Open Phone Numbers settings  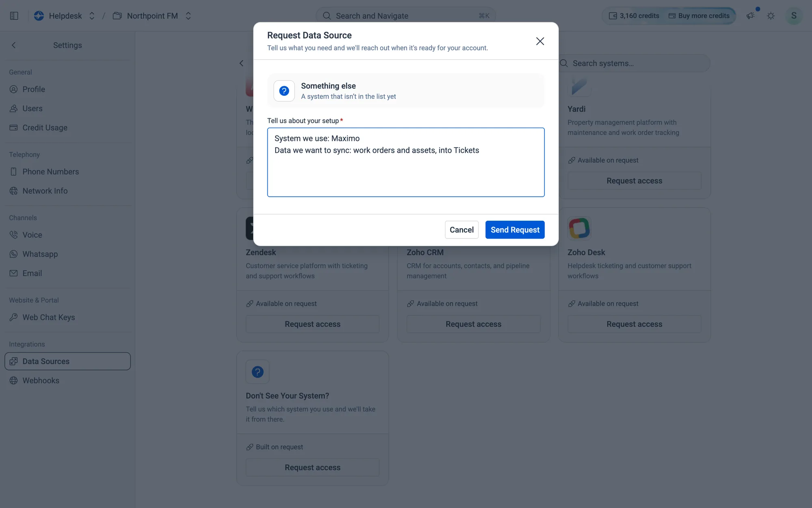68,172
